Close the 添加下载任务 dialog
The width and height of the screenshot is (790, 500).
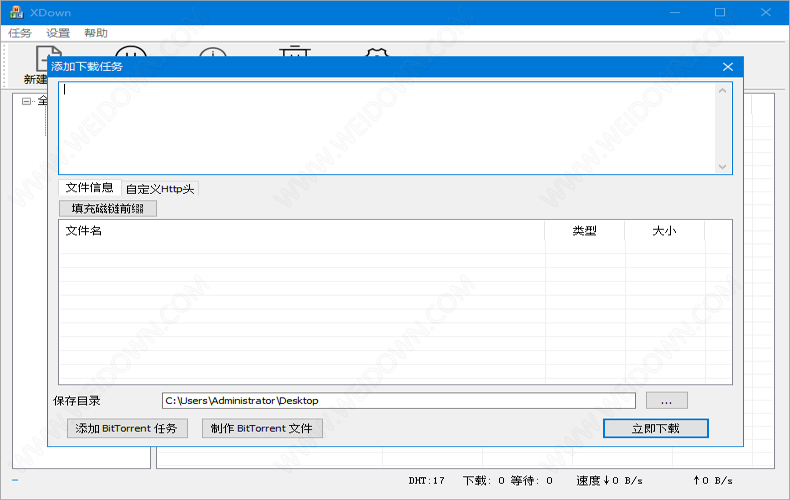pos(728,67)
